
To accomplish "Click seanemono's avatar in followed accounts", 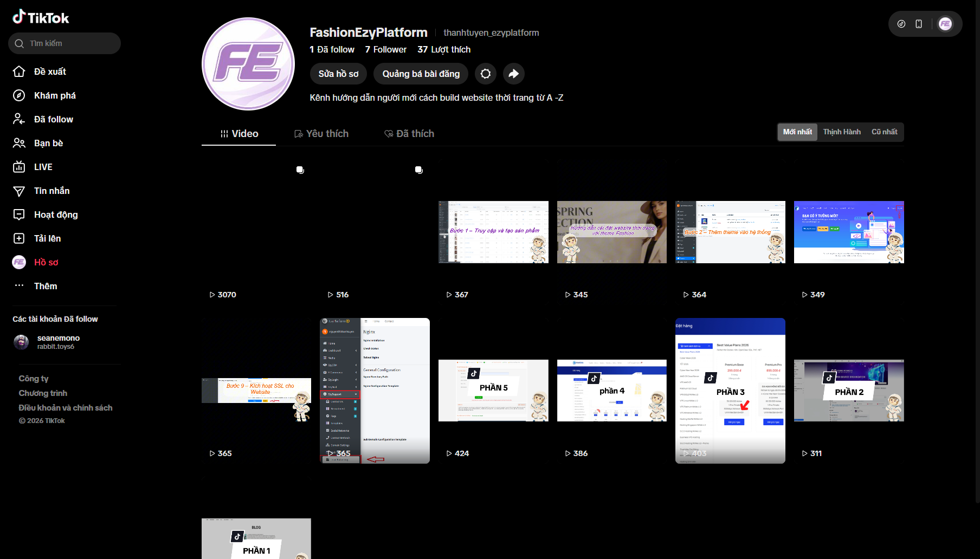I will (x=21, y=342).
